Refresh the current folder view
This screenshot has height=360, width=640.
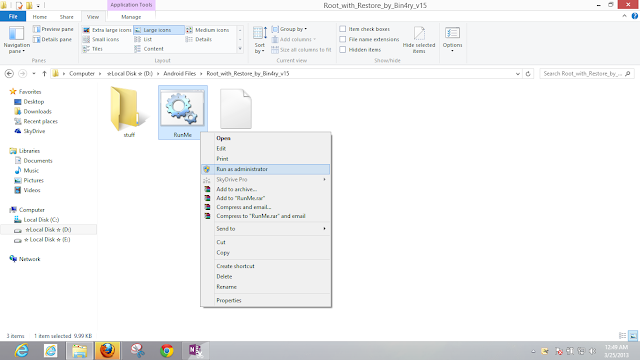point(528,73)
